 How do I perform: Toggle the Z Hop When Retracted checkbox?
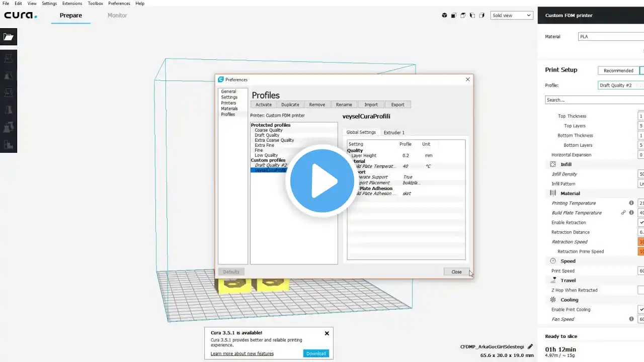click(x=641, y=290)
